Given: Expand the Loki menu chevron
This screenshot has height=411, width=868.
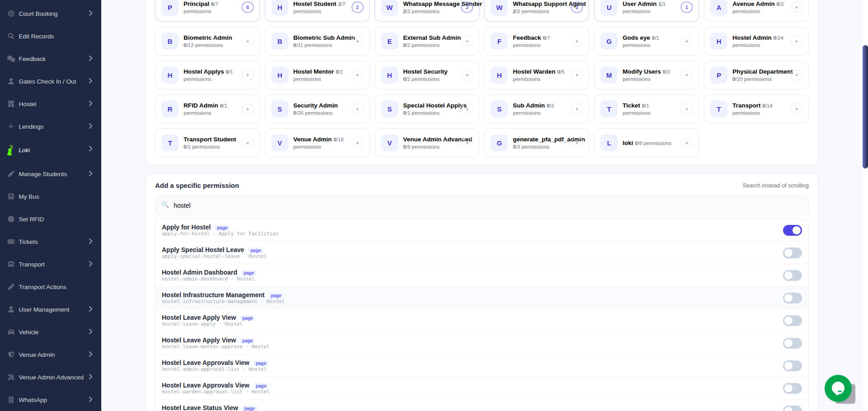Looking at the screenshot, I should pyautogui.click(x=90, y=149).
